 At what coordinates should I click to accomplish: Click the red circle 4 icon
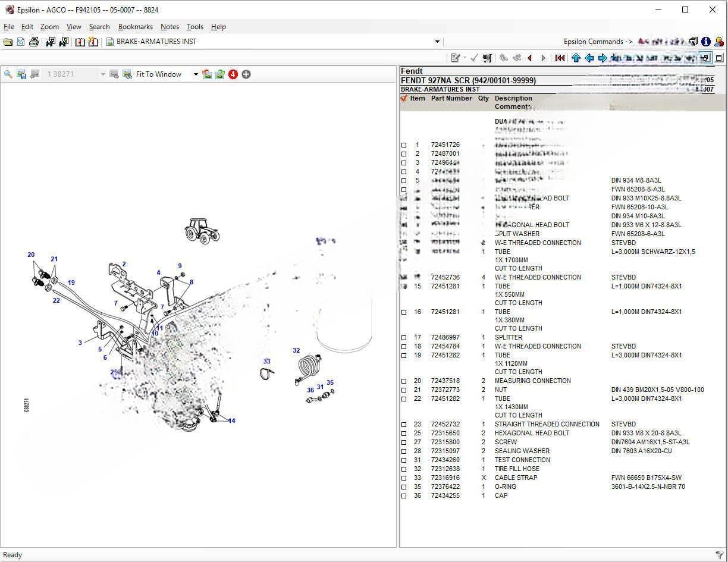233,74
